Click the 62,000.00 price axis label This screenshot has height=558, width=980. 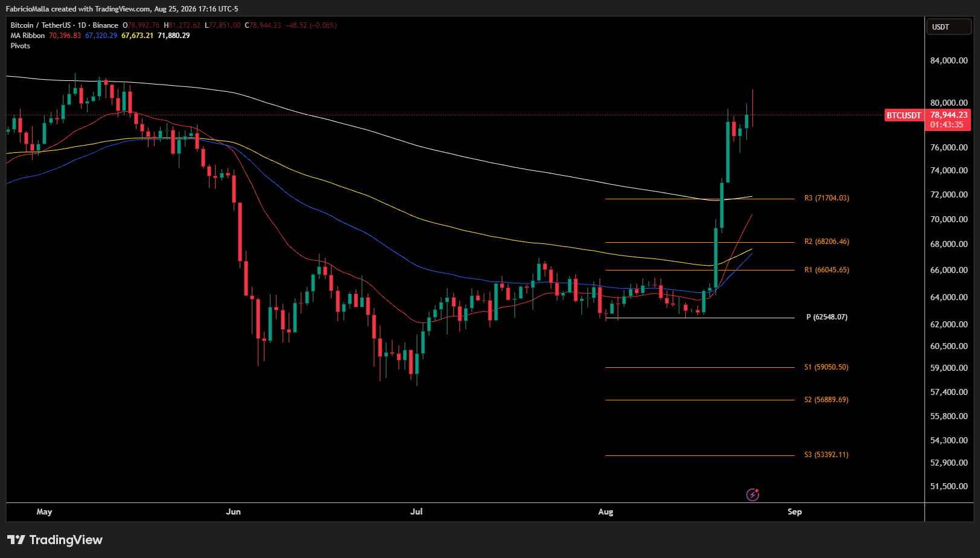pyautogui.click(x=949, y=324)
